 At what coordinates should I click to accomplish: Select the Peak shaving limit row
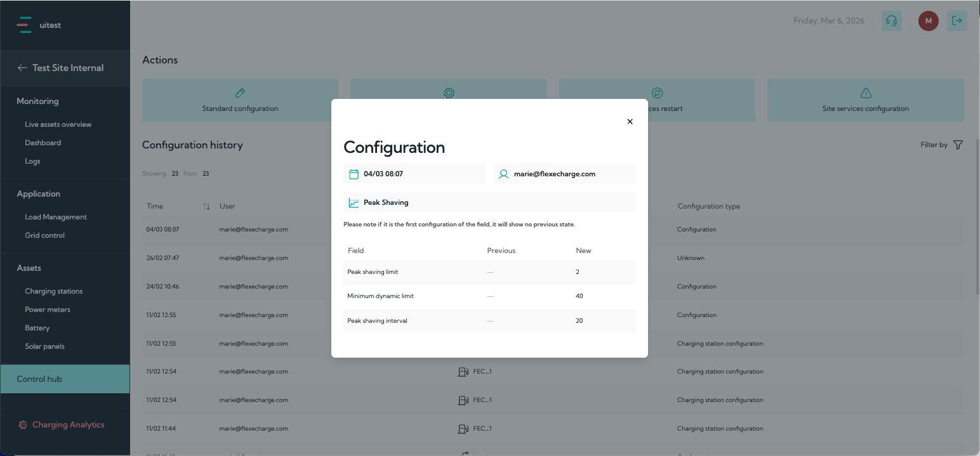click(489, 272)
